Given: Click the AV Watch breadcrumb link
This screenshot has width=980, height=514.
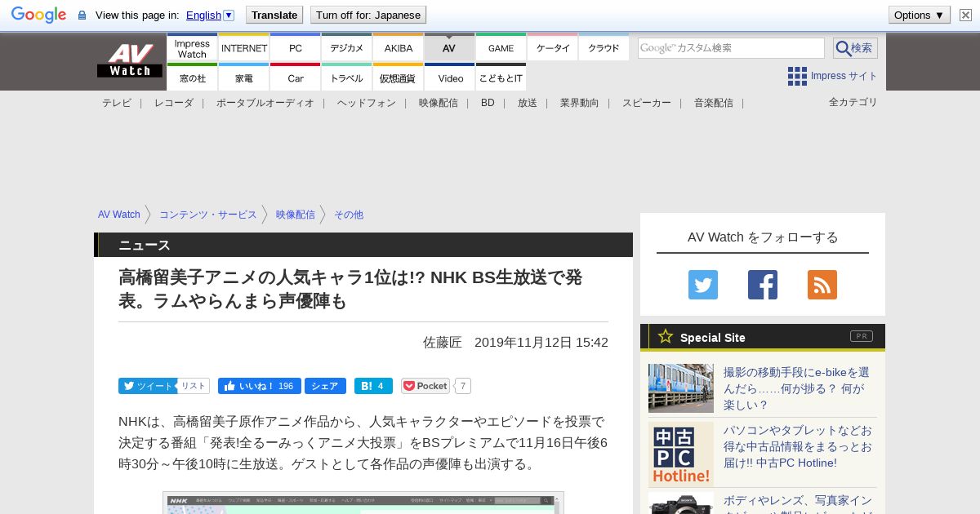Looking at the screenshot, I should click(119, 215).
